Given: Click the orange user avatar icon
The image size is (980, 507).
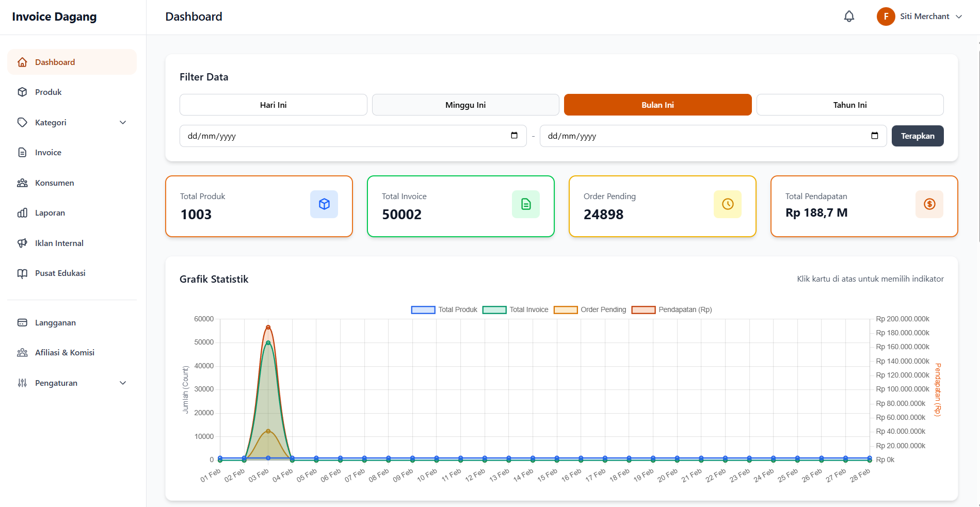Looking at the screenshot, I should tap(886, 17).
